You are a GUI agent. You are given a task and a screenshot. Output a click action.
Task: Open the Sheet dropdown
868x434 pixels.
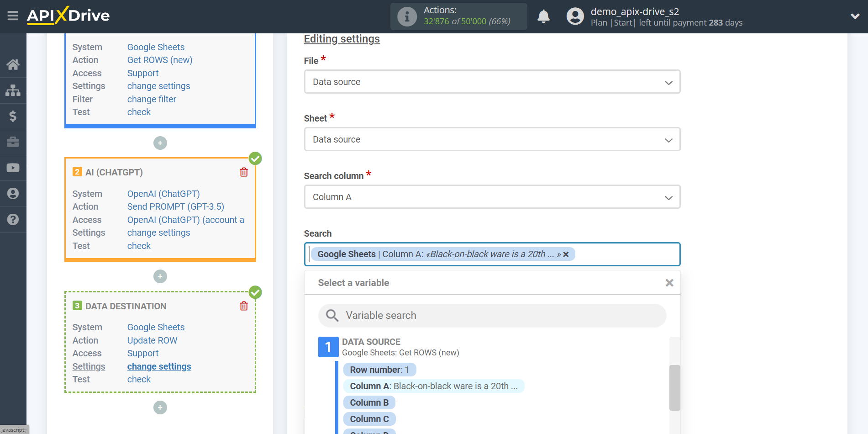pos(492,139)
